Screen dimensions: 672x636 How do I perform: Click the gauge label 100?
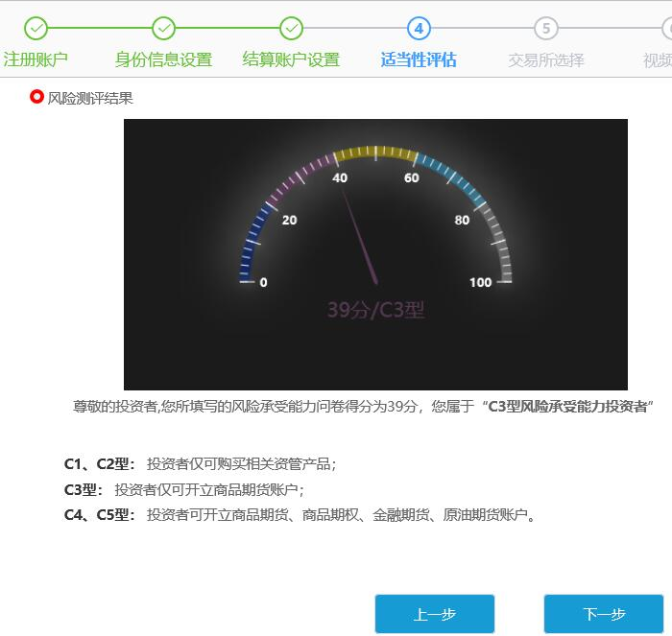click(x=480, y=282)
